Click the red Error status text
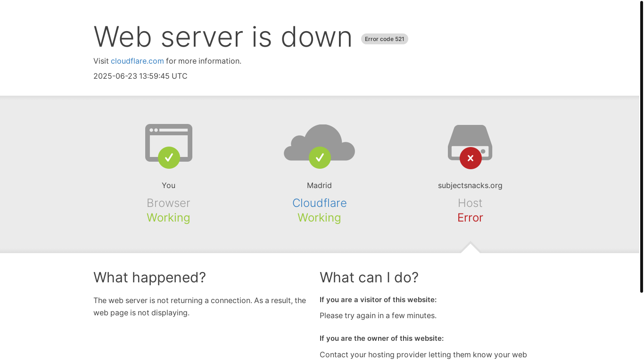This screenshot has width=644, height=362. 470,217
